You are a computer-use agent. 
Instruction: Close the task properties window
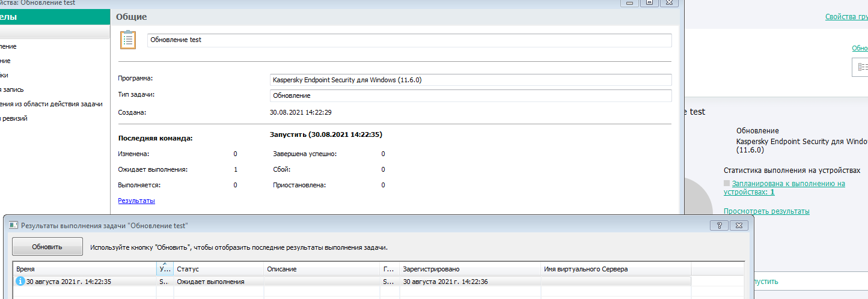pyautogui.click(x=668, y=3)
